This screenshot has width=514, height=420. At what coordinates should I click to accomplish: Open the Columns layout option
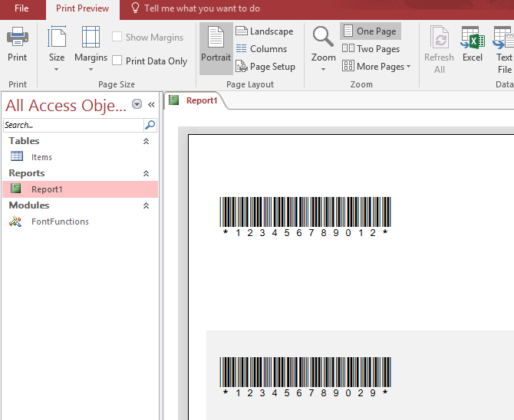[262, 49]
